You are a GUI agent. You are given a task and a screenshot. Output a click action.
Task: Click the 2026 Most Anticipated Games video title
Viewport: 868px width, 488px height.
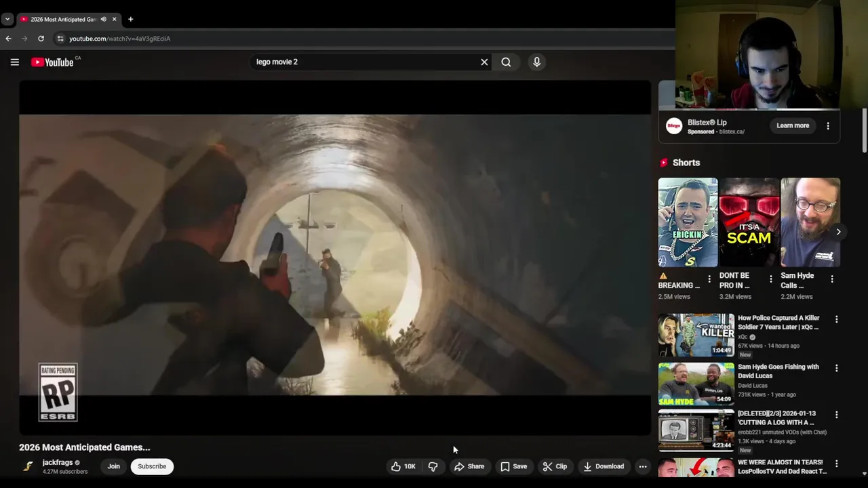pos(85,447)
